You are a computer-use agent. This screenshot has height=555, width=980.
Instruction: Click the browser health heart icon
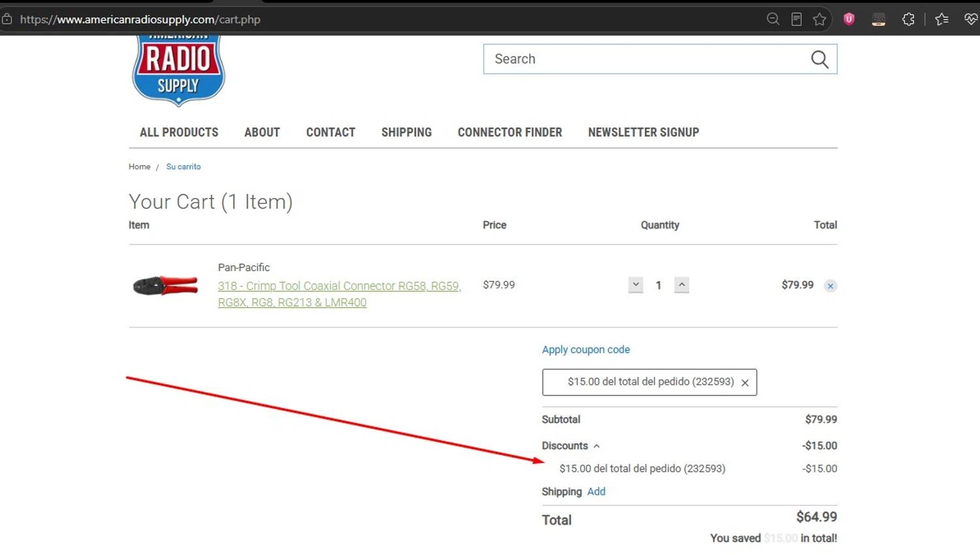tap(971, 19)
